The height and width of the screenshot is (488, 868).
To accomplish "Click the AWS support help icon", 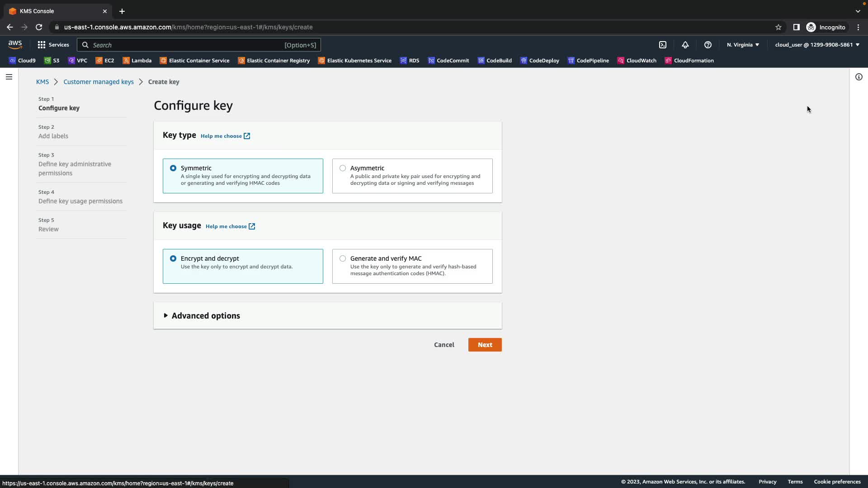I will point(708,45).
